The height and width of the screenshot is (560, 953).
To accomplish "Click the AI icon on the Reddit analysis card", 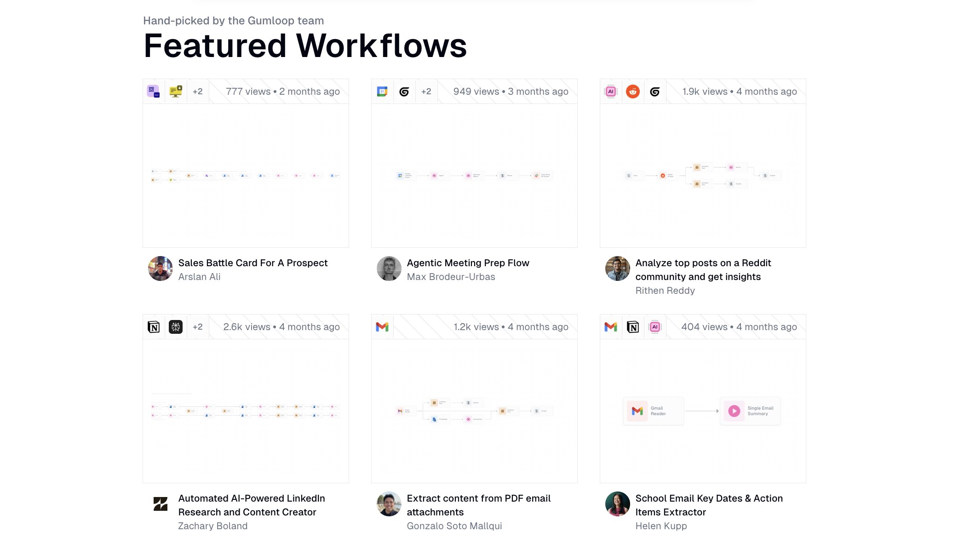I will point(611,91).
